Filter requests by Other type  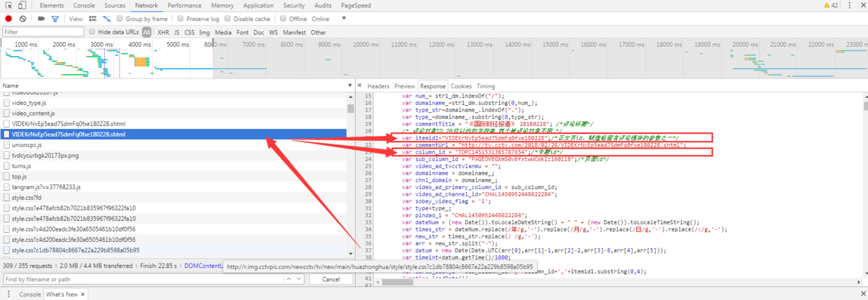point(318,32)
